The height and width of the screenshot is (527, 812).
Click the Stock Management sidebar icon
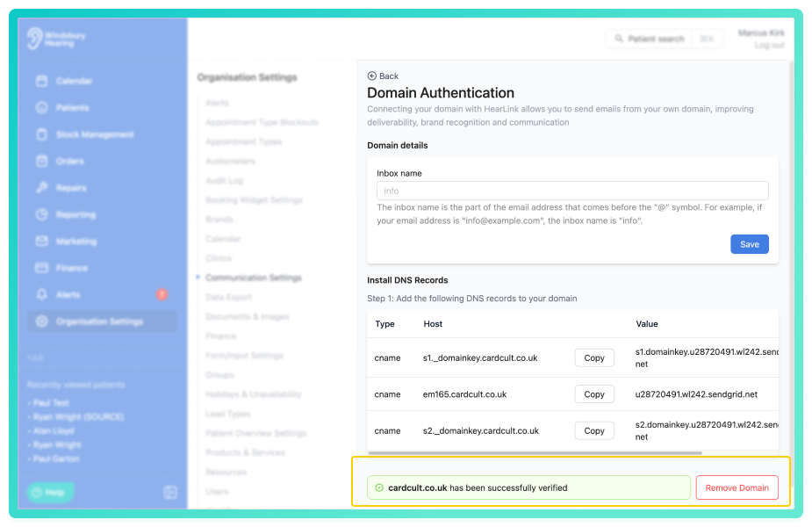pyautogui.click(x=42, y=134)
